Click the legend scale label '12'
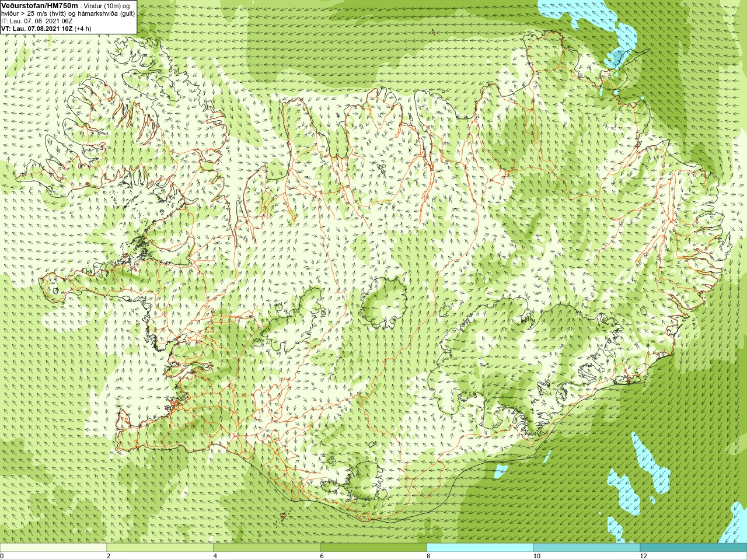 pos(643,556)
